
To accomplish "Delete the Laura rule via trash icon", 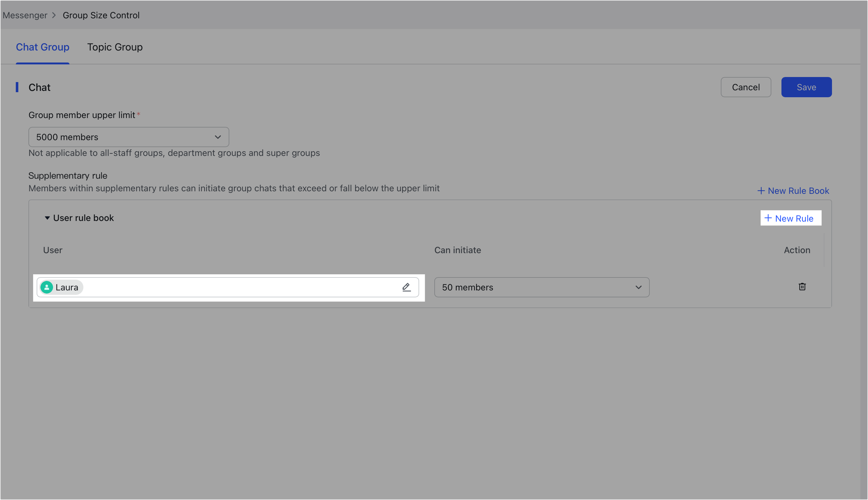I will click(x=802, y=287).
